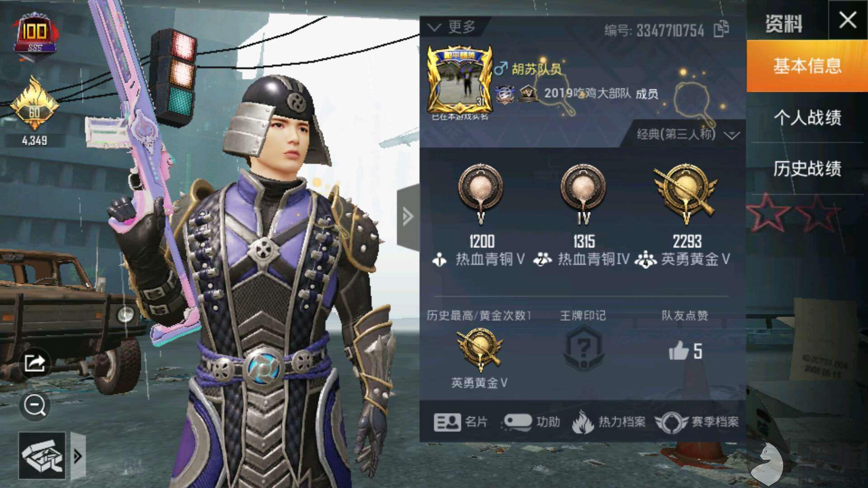
Task: Expand the arrow beside the wardrobe icon
Action: coord(78,456)
